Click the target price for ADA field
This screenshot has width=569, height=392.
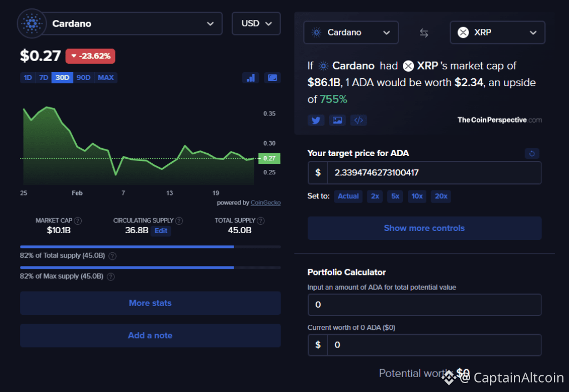434,173
